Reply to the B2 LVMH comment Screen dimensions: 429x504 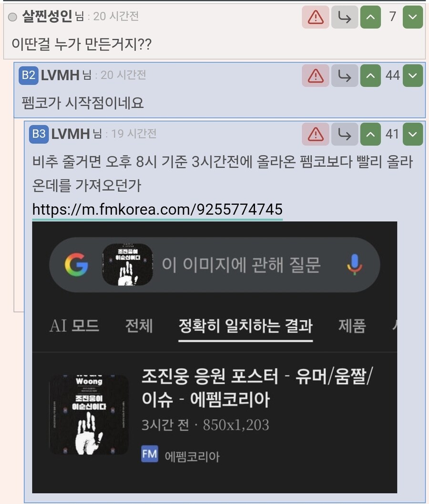345,76
